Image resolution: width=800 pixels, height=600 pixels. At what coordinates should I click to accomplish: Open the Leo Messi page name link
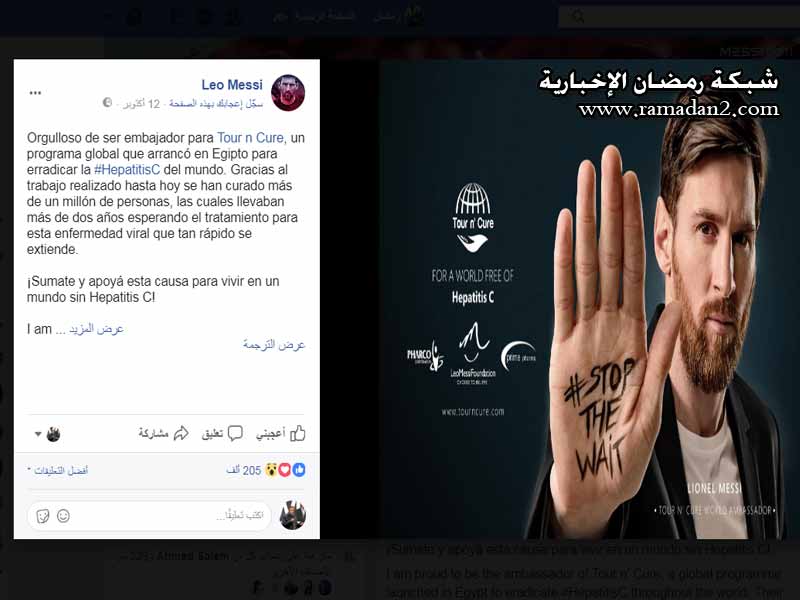coord(232,85)
